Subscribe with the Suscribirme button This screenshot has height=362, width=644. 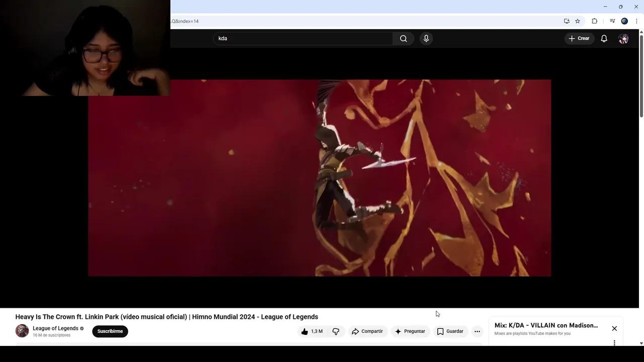pos(110,331)
